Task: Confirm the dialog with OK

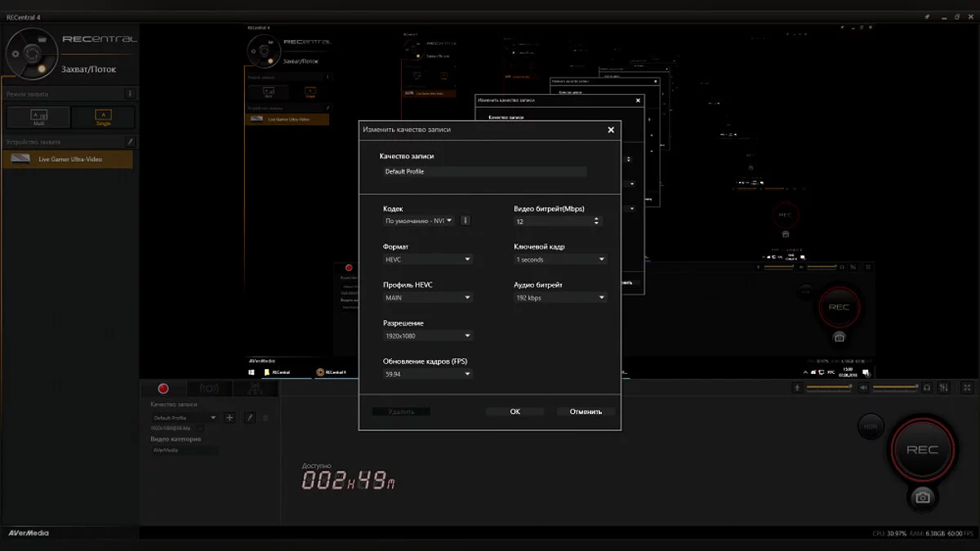Action: [x=514, y=411]
